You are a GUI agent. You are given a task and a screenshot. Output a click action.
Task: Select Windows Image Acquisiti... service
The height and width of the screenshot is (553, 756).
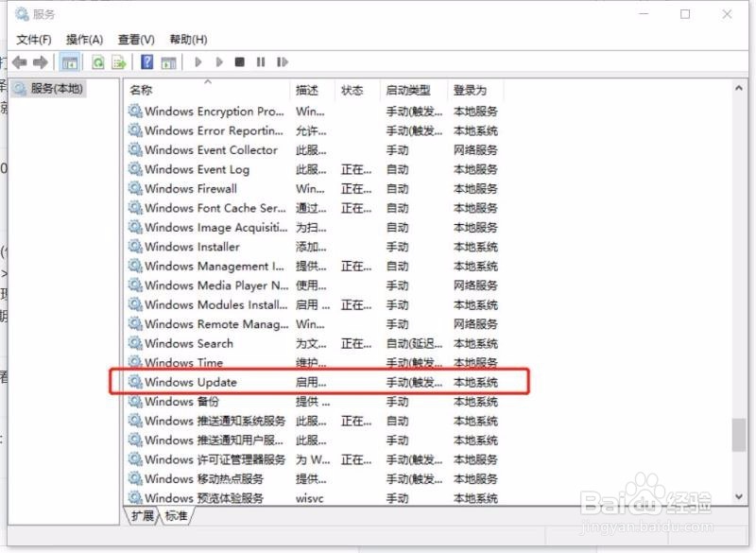[x=314, y=227]
